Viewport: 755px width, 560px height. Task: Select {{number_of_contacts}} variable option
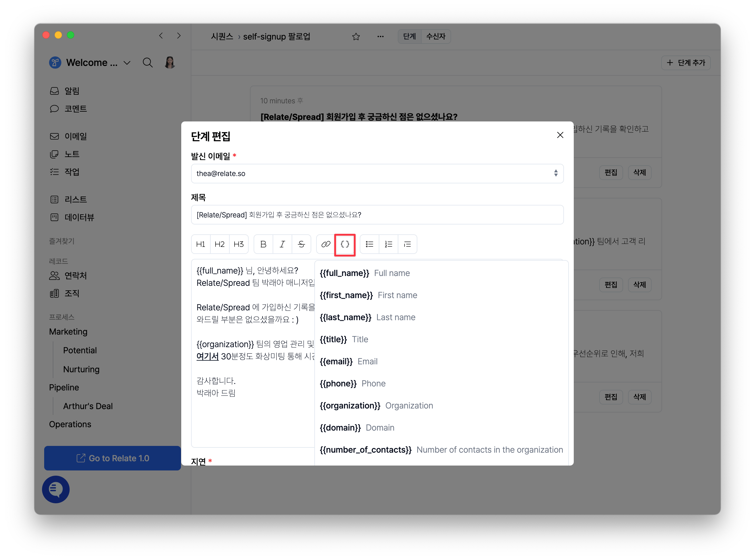pyautogui.click(x=442, y=450)
